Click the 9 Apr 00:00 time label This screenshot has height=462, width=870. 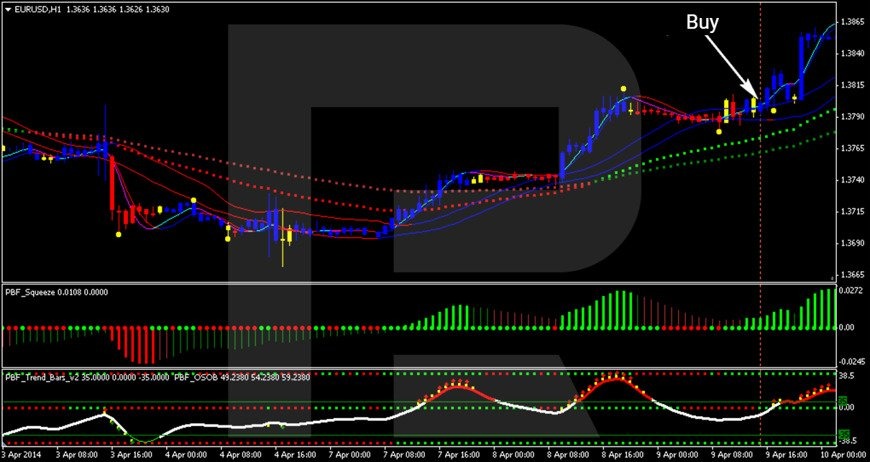pyautogui.click(x=679, y=454)
